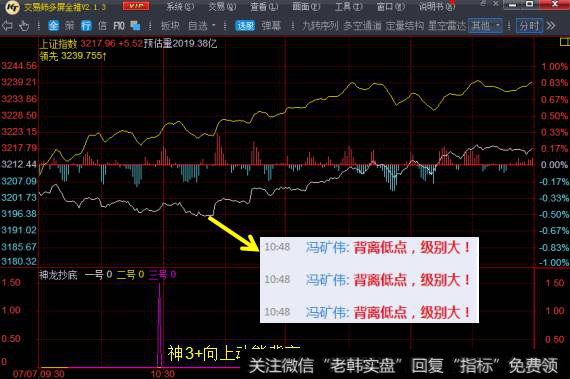
Task: Open the 系统(S) menu
Action: (180, 7)
